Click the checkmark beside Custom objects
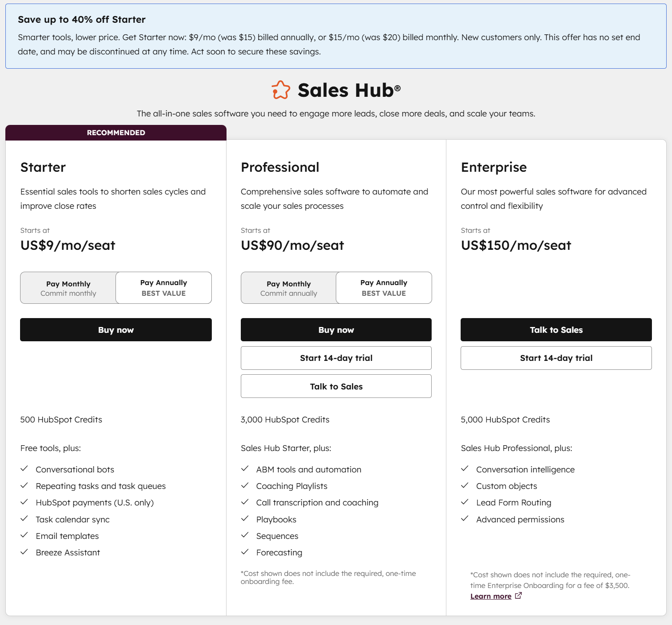672x625 pixels. [x=465, y=485]
